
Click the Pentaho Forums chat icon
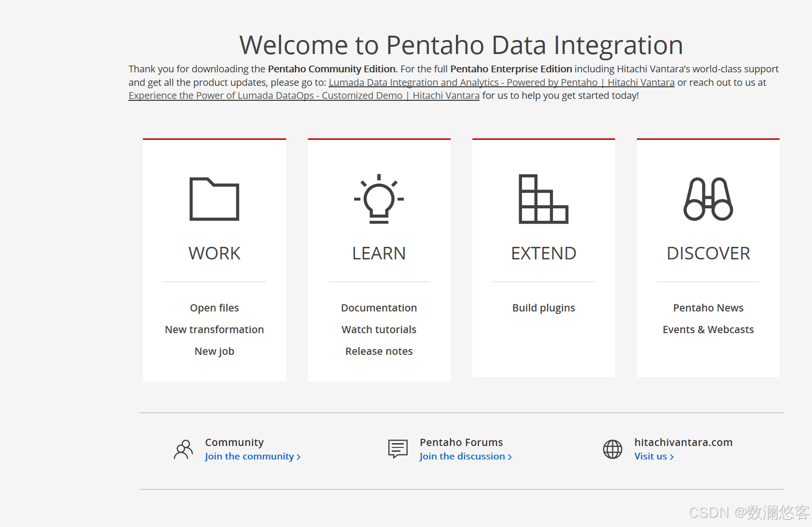pos(398,449)
